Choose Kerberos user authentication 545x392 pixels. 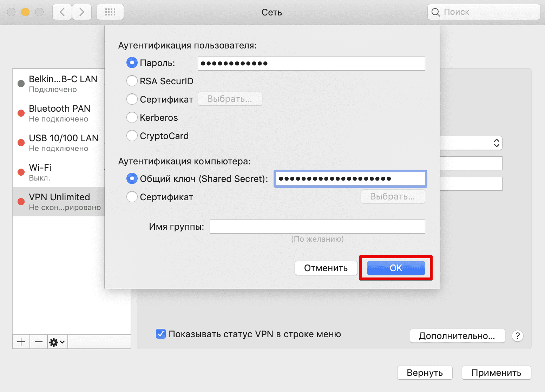[x=132, y=117]
